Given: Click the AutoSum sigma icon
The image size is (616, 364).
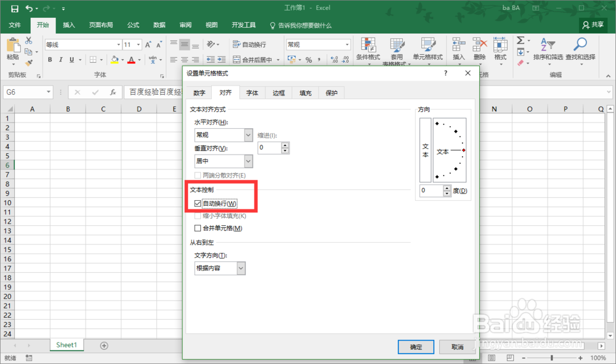Looking at the screenshot, I should (x=521, y=41).
